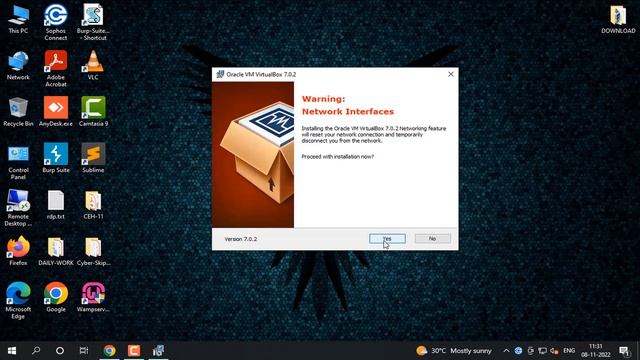Switch to VirtualBox installer taskbar item

coord(158,351)
